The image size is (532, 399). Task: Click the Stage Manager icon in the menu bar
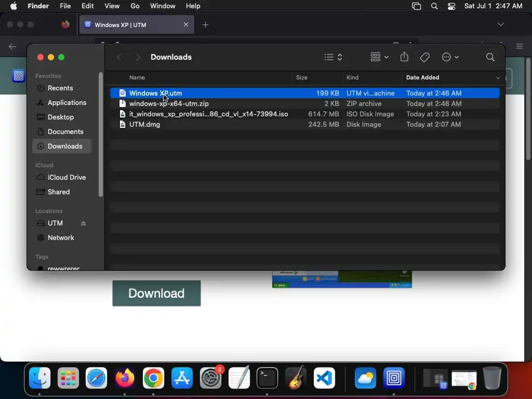coord(416,6)
